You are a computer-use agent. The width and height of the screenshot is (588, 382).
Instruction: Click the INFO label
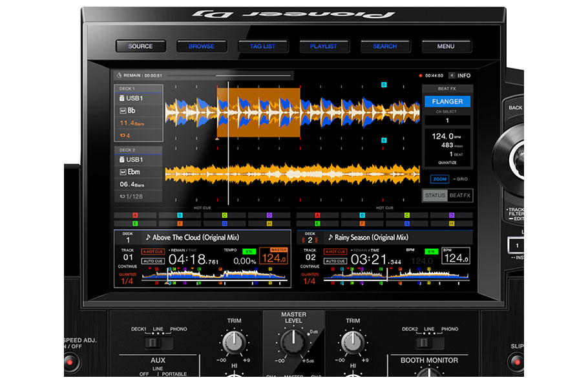(464, 76)
